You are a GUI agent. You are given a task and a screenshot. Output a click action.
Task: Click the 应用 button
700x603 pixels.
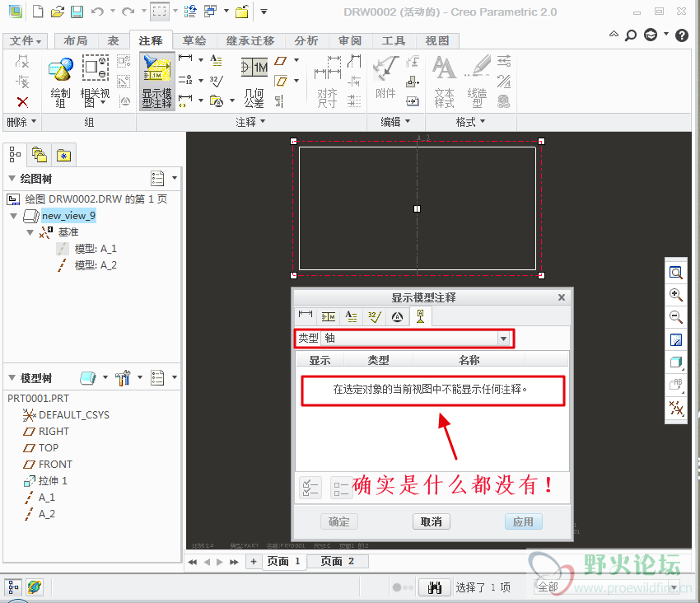click(523, 521)
